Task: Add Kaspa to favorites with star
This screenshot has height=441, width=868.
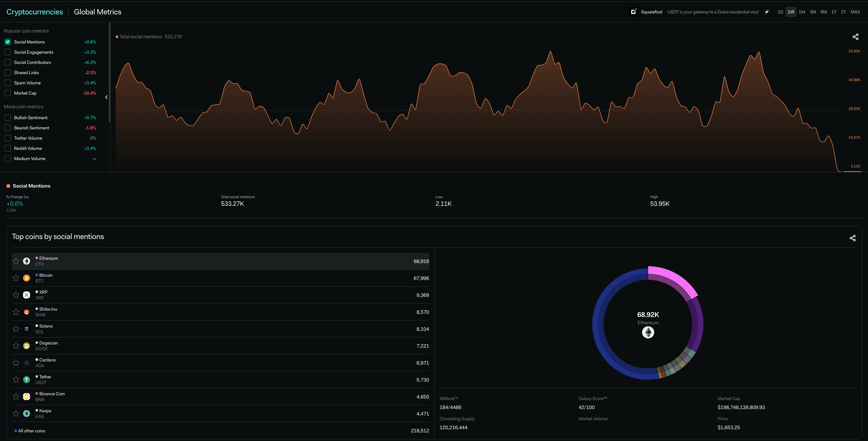Action: 16,414
